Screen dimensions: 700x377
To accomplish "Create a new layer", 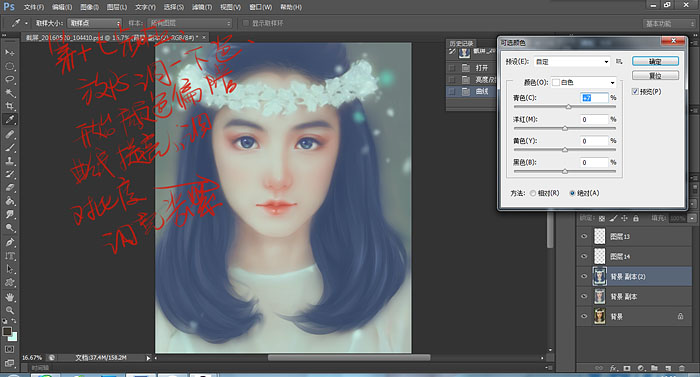I will tap(668, 368).
